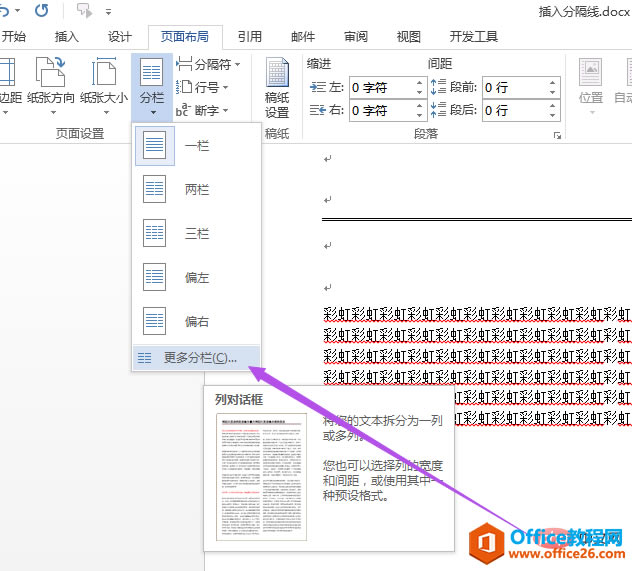
Task: Switch to the 页面布局 tab
Action: (x=185, y=37)
